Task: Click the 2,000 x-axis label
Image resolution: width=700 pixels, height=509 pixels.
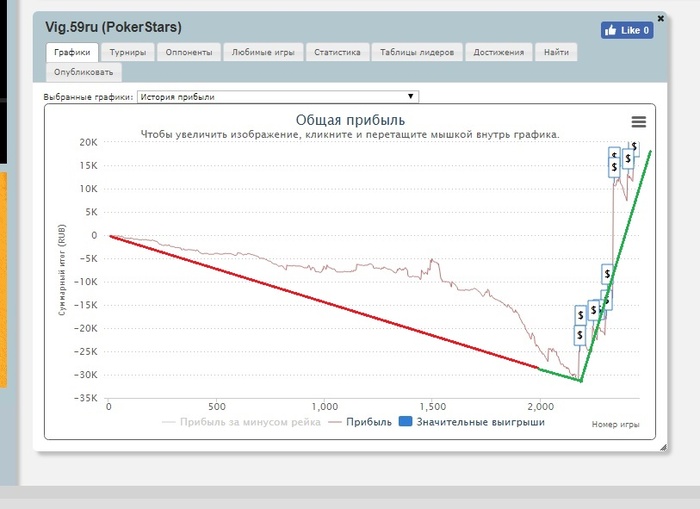Action: tap(541, 407)
